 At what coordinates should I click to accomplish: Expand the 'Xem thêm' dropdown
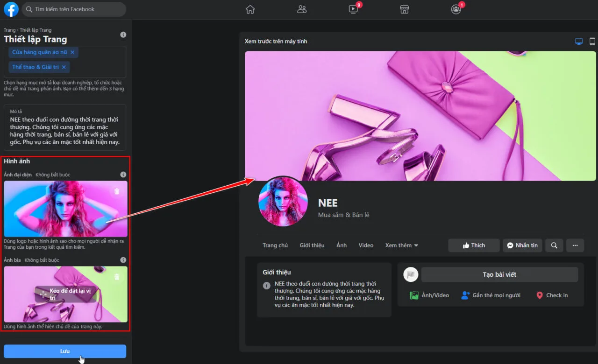(x=401, y=245)
